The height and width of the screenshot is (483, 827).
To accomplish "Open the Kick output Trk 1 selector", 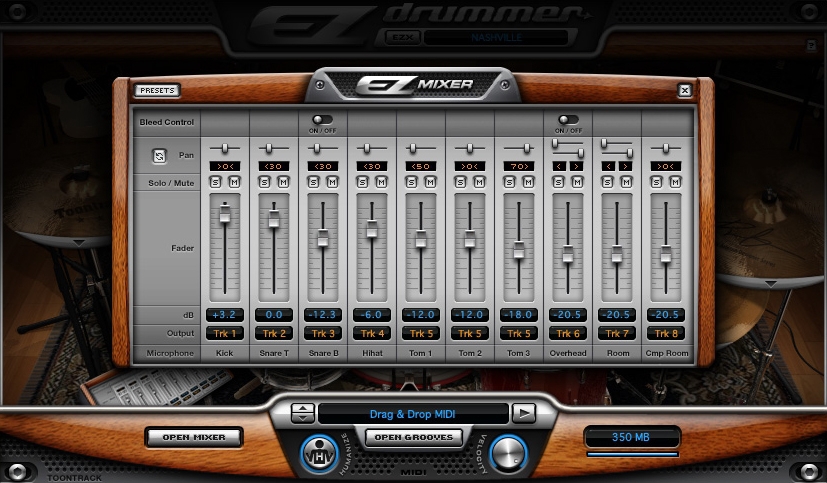I will [x=224, y=333].
